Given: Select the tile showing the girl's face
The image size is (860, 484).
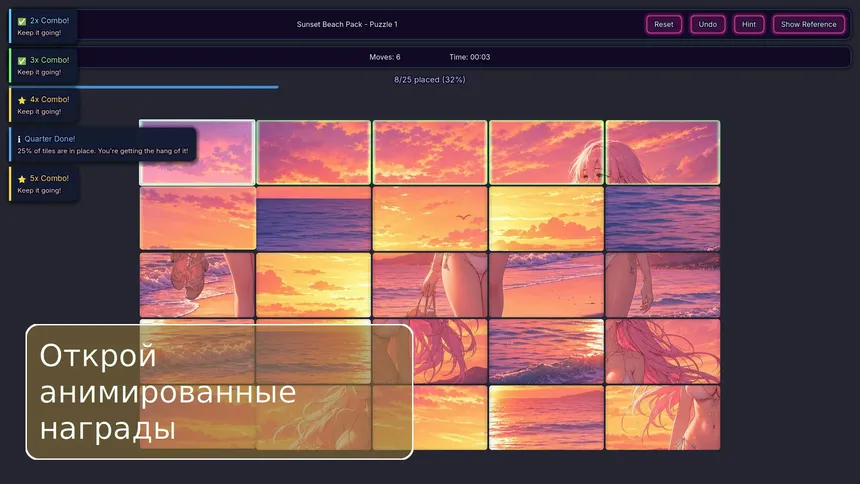Looking at the screenshot, I should click(x=546, y=152).
